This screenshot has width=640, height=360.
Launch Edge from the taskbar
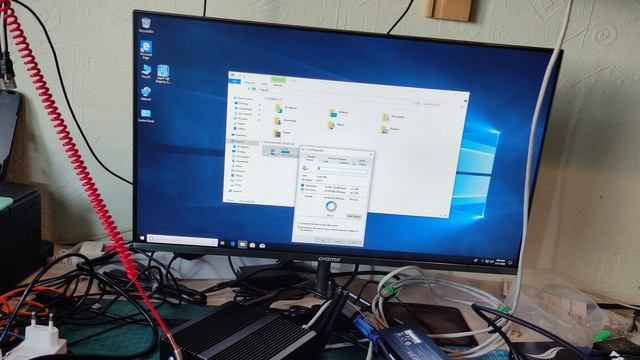click(233, 244)
